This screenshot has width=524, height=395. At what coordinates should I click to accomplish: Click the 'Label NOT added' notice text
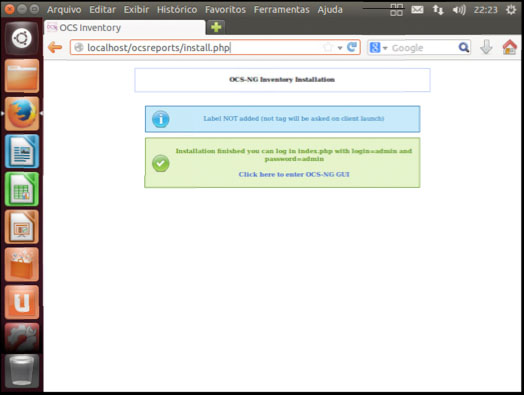[x=294, y=119]
